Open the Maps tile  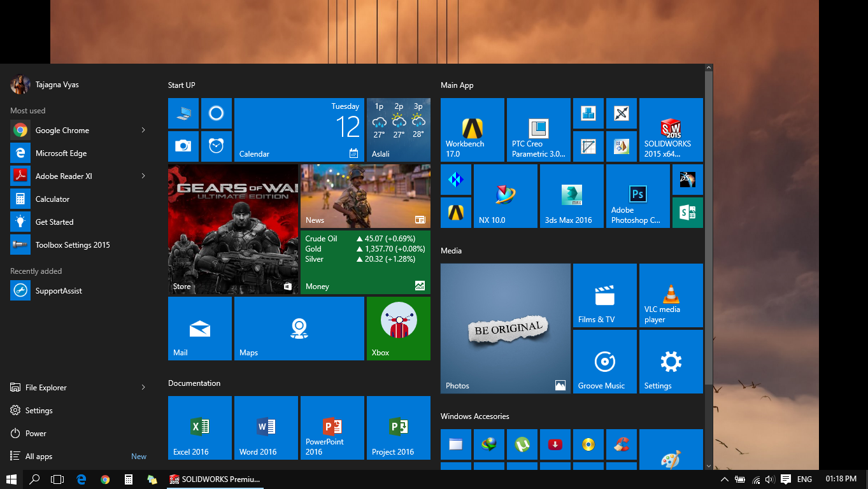click(299, 329)
